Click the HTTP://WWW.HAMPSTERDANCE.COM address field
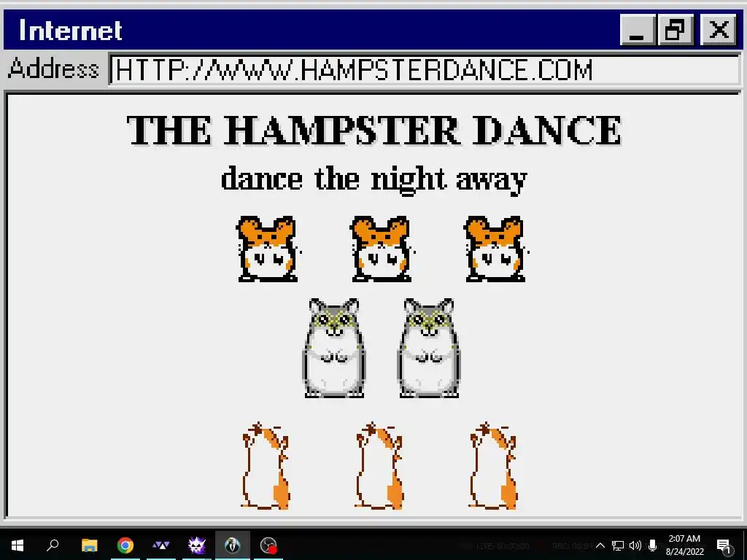 point(425,70)
